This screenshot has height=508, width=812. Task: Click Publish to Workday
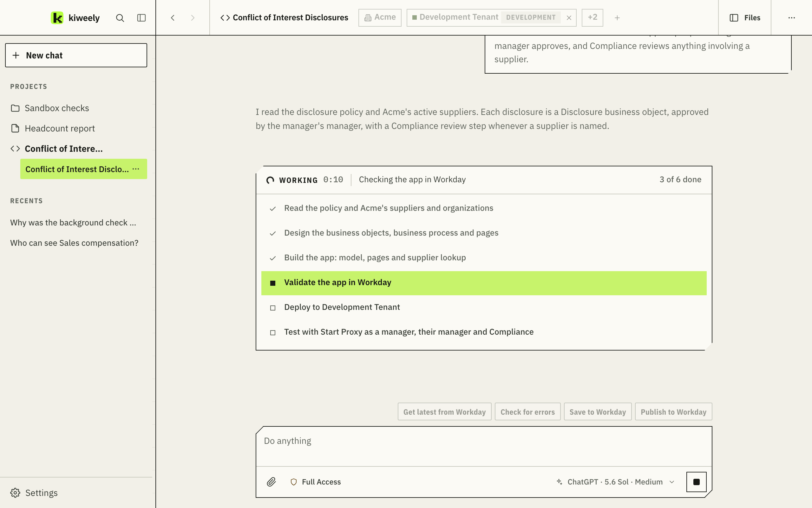[673, 411]
